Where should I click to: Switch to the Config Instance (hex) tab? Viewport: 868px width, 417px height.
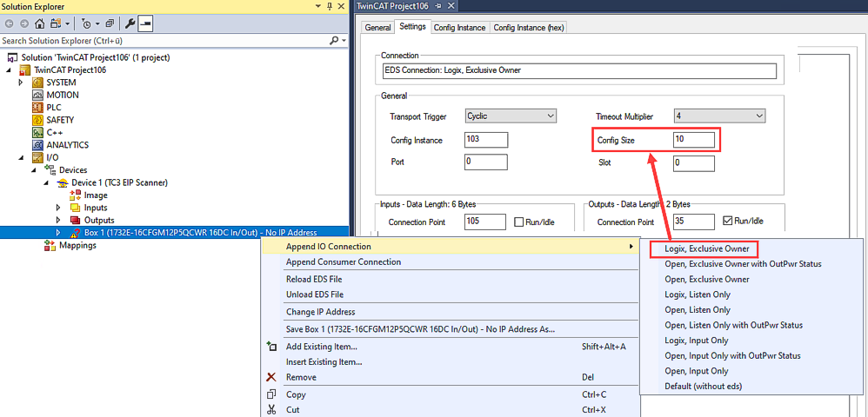tap(528, 28)
